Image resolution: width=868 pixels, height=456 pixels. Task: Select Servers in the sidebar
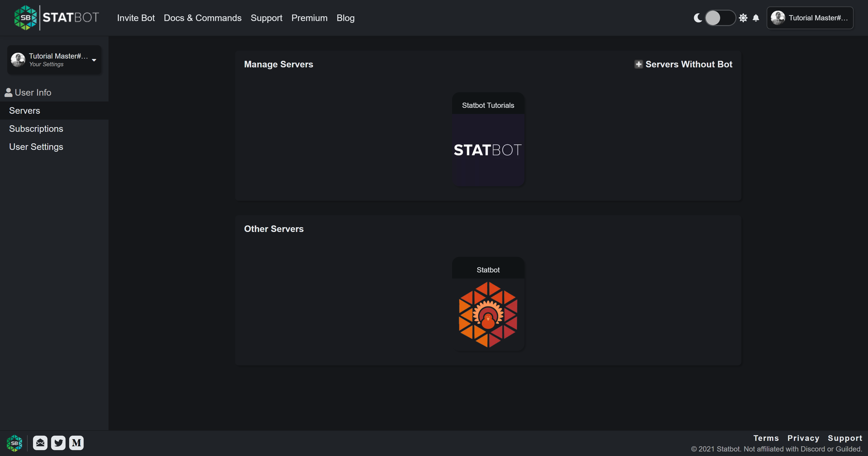(x=54, y=111)
